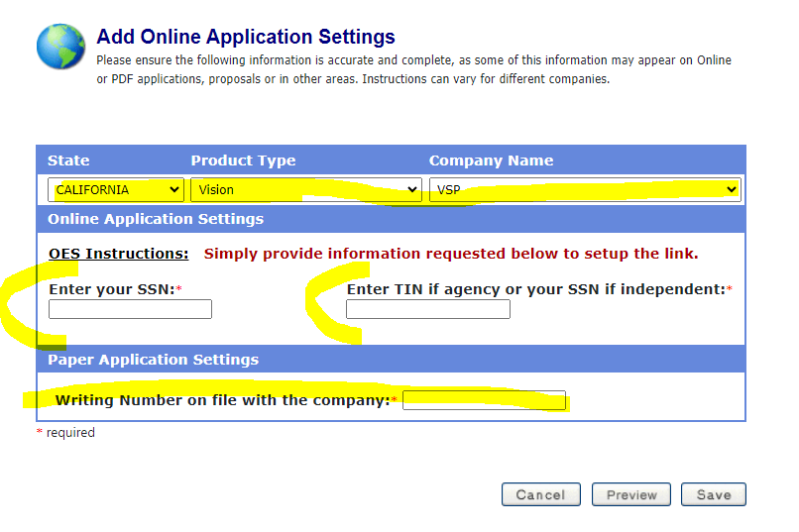Expand the Product Type dropdown showing Vision

tap(306, 189)
